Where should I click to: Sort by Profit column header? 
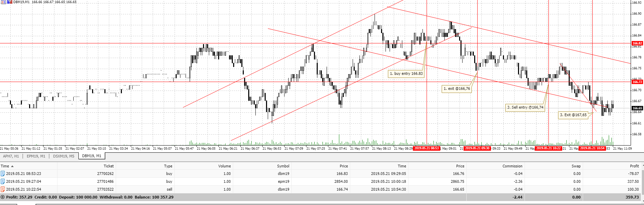(634, 166)
